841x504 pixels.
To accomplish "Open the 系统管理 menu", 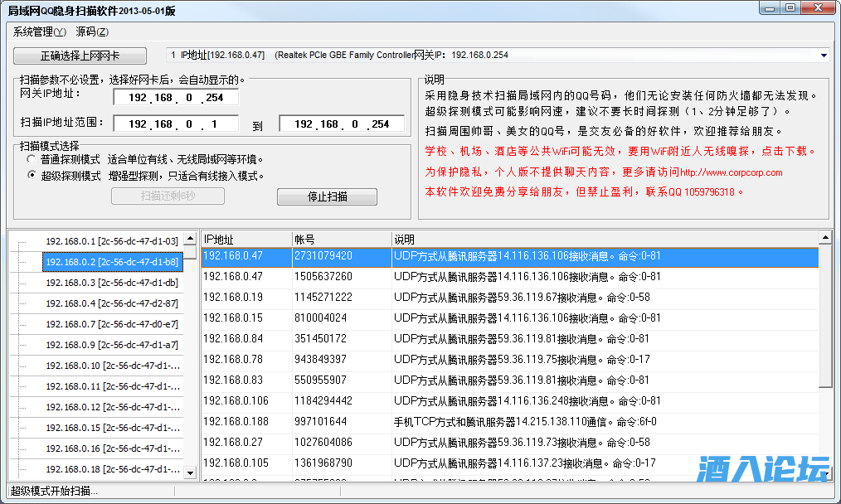I will pos(39,32).
